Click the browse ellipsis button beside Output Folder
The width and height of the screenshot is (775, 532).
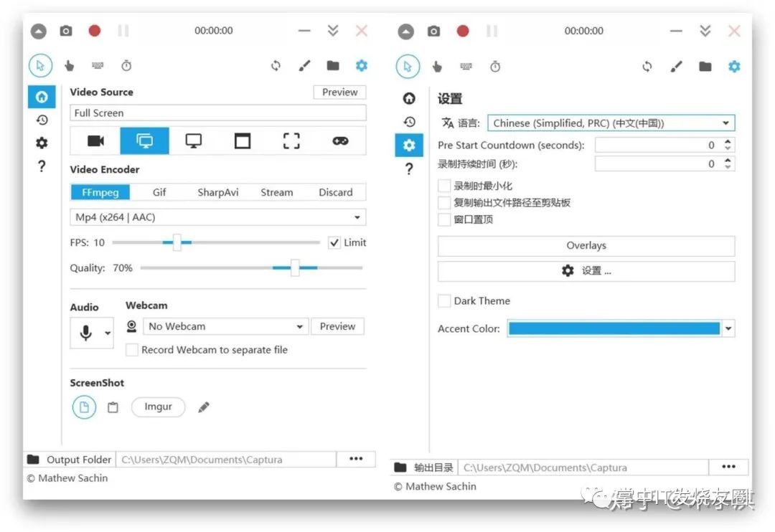point(356,459)
